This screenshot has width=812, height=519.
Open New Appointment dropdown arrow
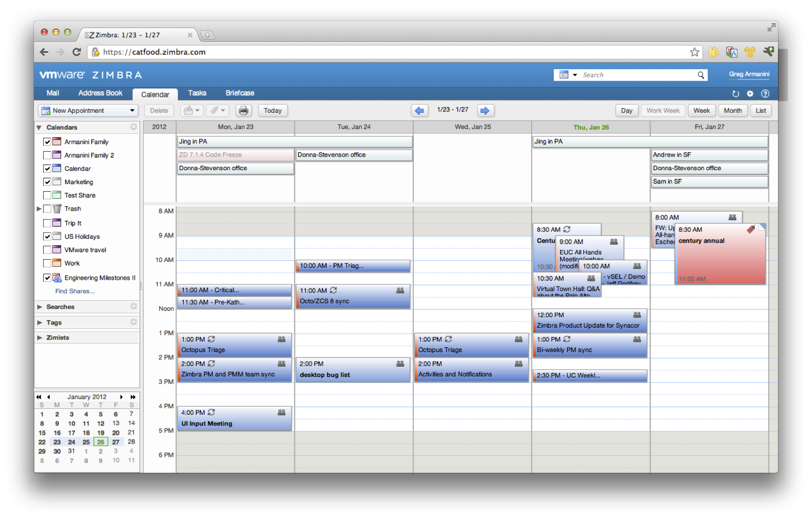pos(132,111)
